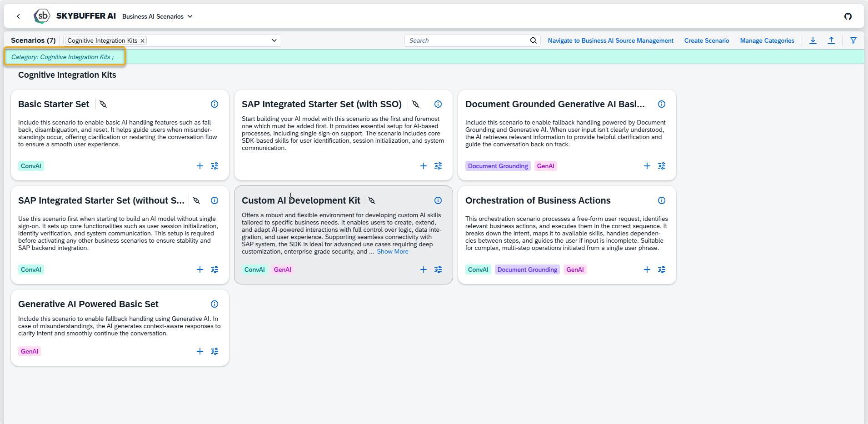
Task: Click the search magnifier icon
Action: click(x=534, y=40)
